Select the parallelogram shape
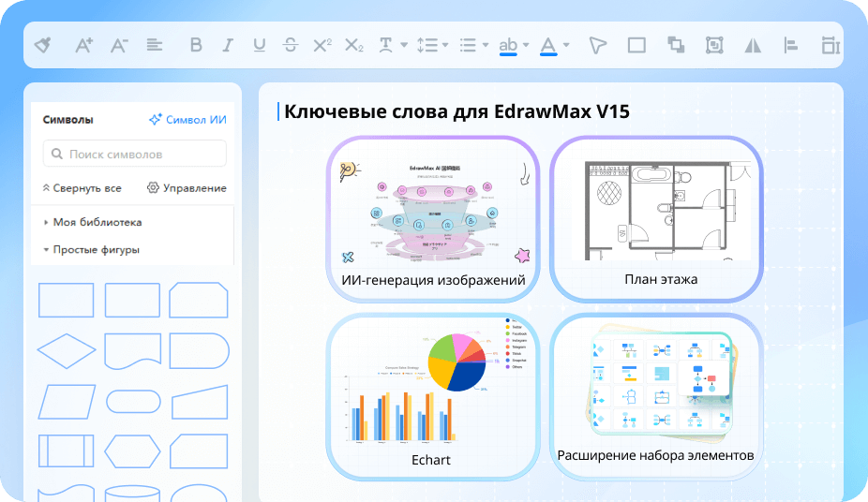The image size is (868, 502). (x=67, y=402)
